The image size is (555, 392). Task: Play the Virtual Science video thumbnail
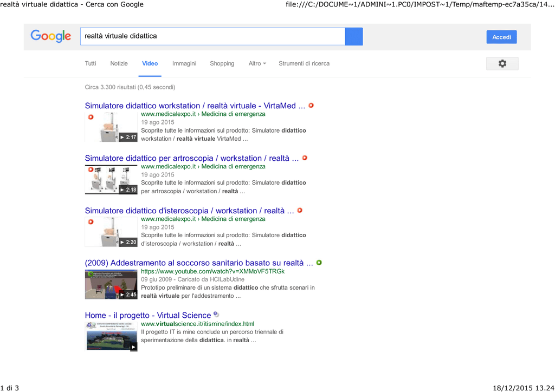tap(111, 337)
